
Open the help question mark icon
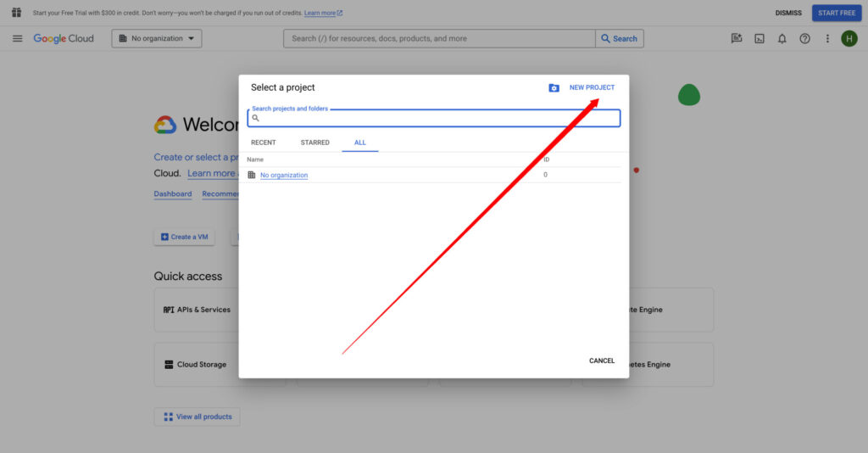coord(804,38)
